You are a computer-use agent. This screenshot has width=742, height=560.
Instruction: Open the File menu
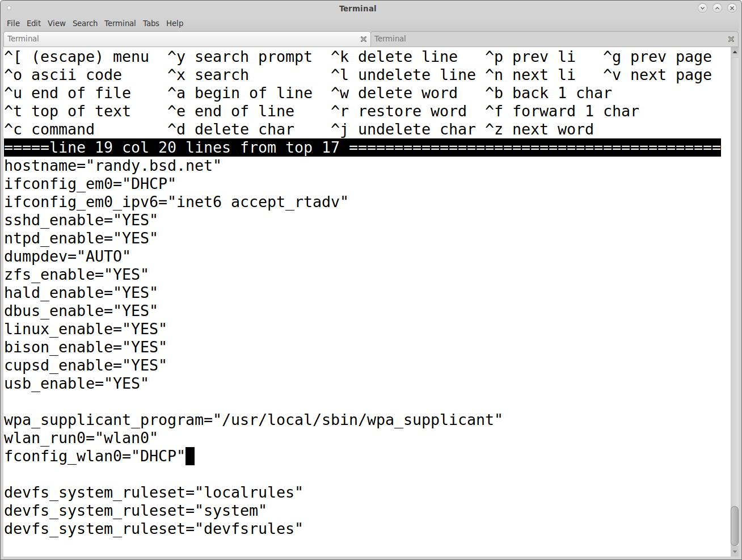[x=13, y=23]
